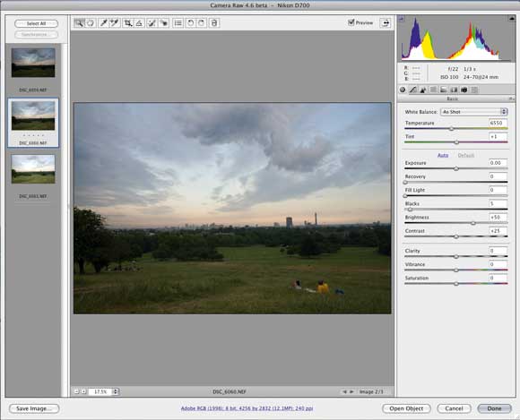Open the HSL / Grayscale panel tab

point(433,90)
